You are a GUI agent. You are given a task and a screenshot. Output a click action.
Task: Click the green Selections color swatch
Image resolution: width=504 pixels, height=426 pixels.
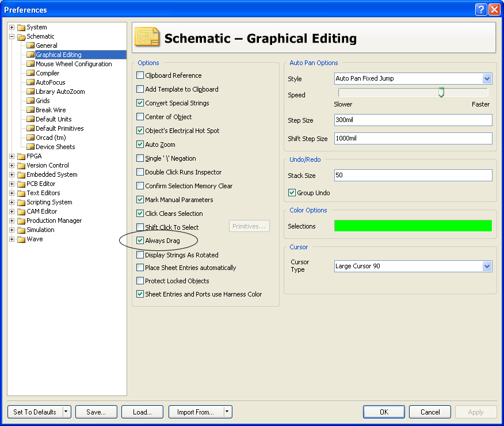point(413,226)
